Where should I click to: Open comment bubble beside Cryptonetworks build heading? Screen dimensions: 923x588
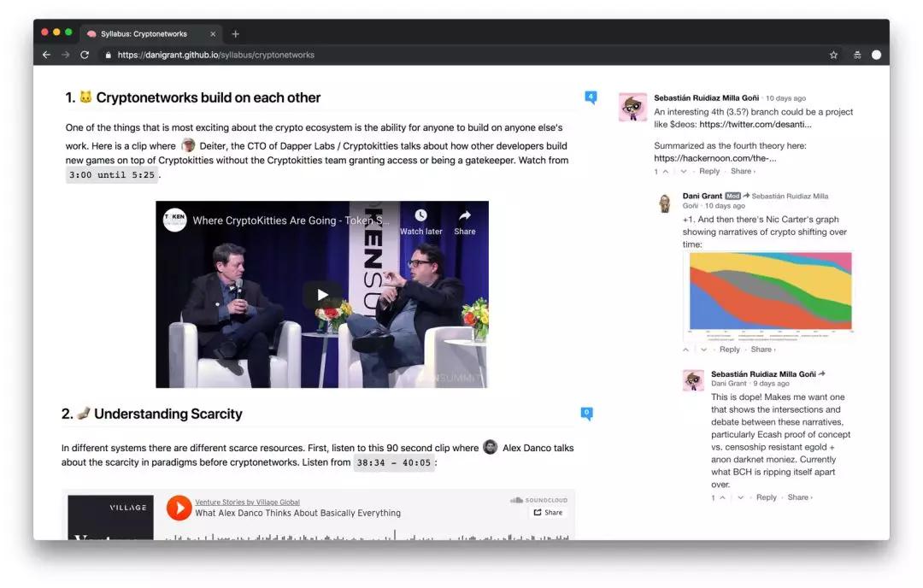(591, 97)
